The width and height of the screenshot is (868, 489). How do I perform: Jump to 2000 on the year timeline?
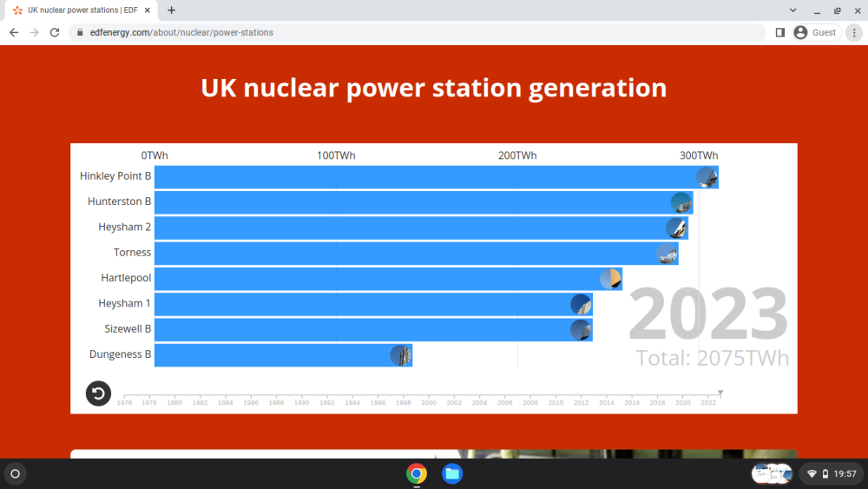[x=429, y=403]
